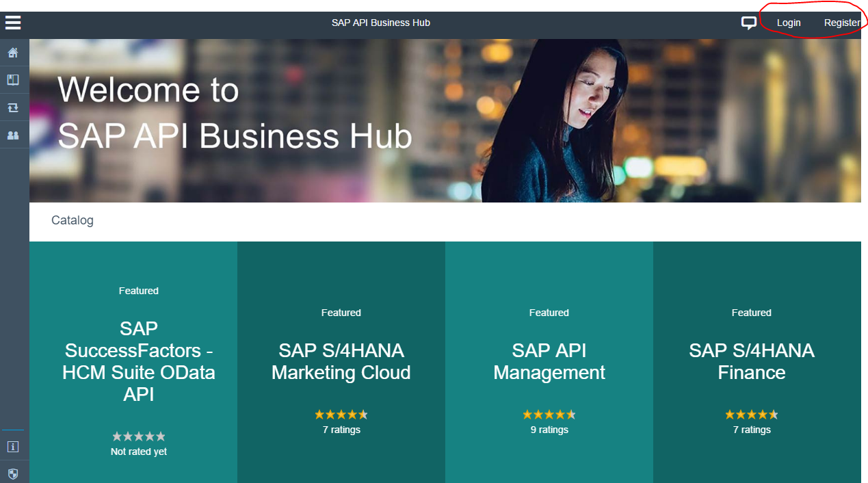Open the navigation hamburger menu
868x483 pixels.
click(x=12, y=23)
